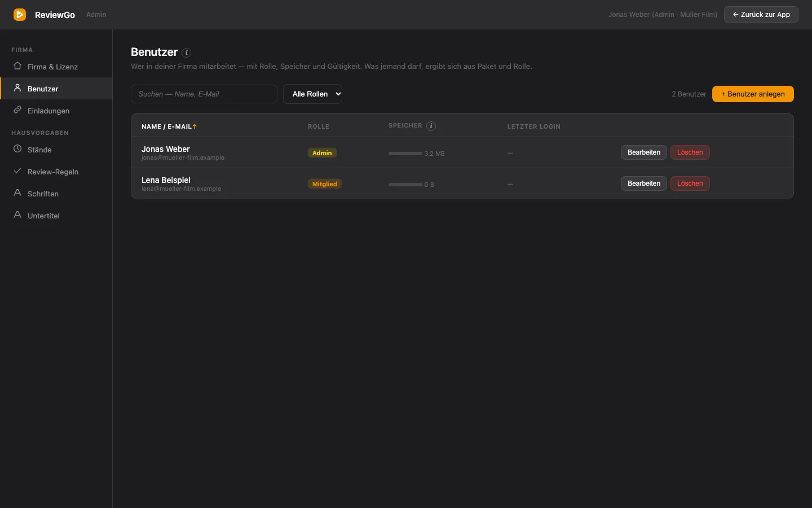Viewport: 812px width, 508px height.
Task: Focus the Suchen name or e-mail field
Action: [x=204, y=94]
